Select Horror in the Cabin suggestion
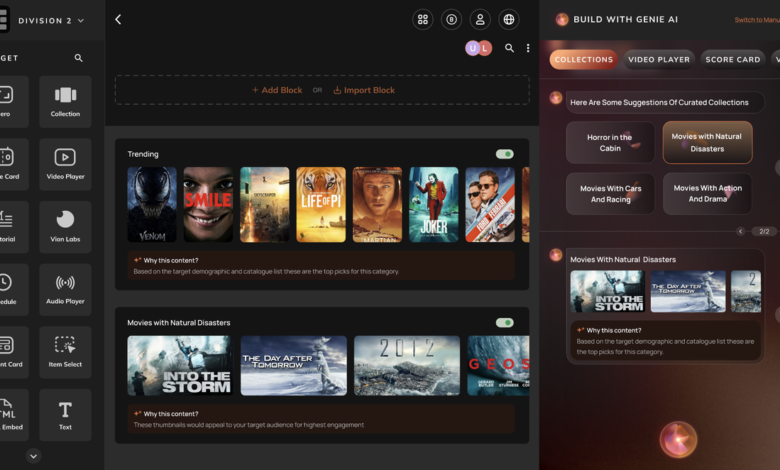Viewport: 780px width, 470px height. 610,142
